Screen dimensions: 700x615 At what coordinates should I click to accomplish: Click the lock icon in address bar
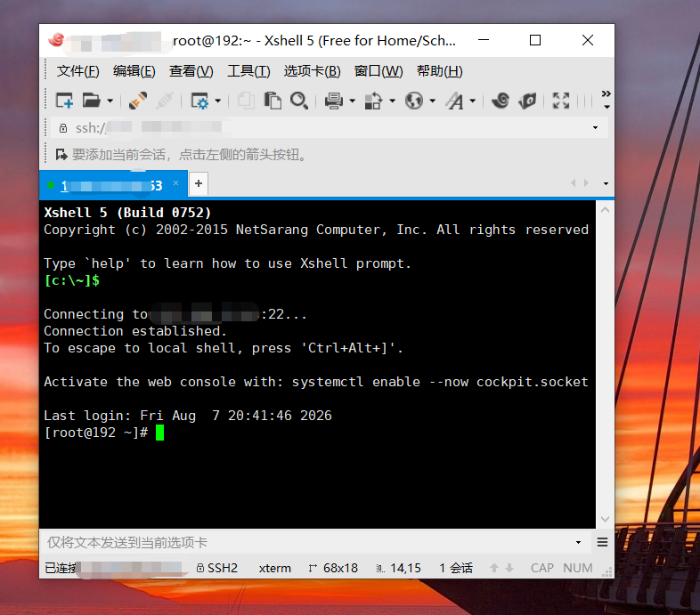coord(63,128)
